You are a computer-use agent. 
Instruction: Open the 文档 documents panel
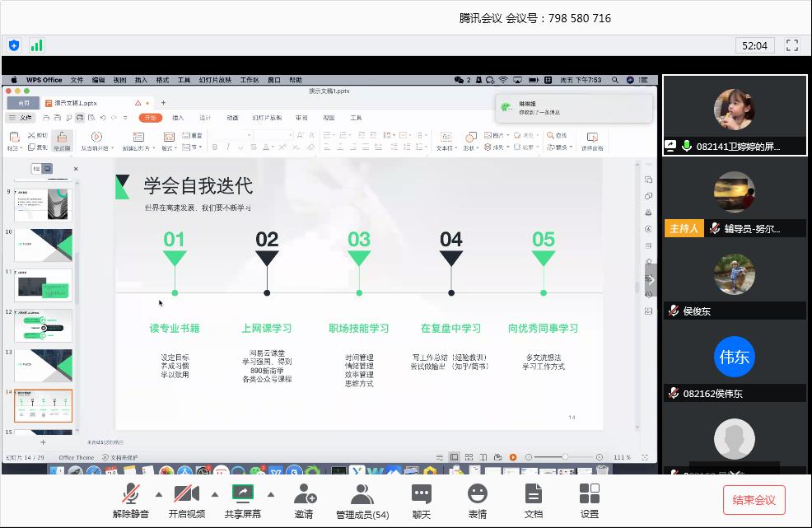[x=533, y=500]
